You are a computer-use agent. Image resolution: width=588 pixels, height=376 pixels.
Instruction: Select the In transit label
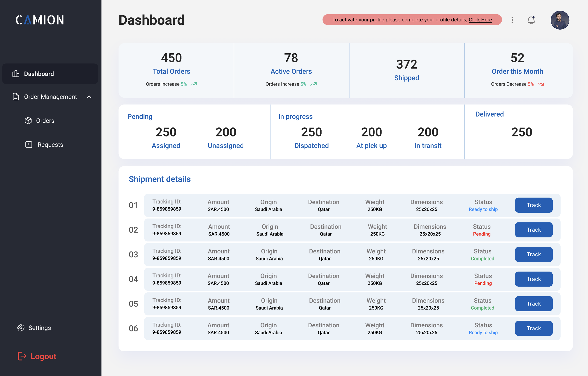(428, 146)
